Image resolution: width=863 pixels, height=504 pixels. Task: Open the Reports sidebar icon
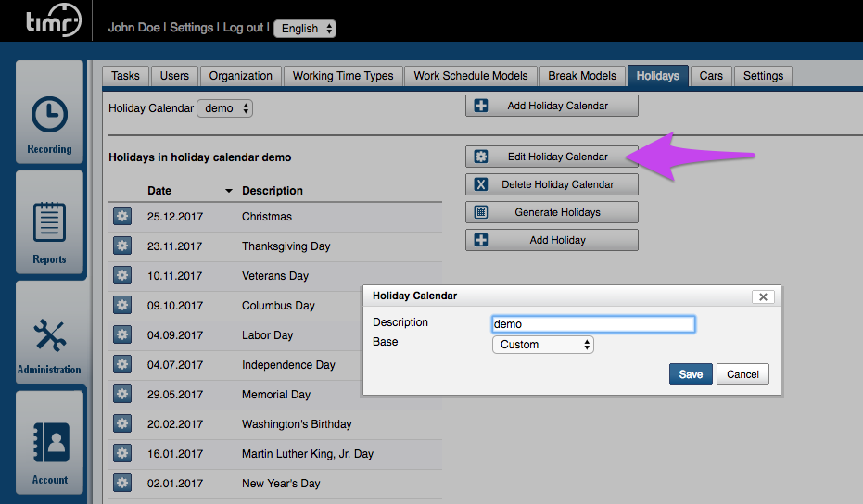[x=49, y=222]
